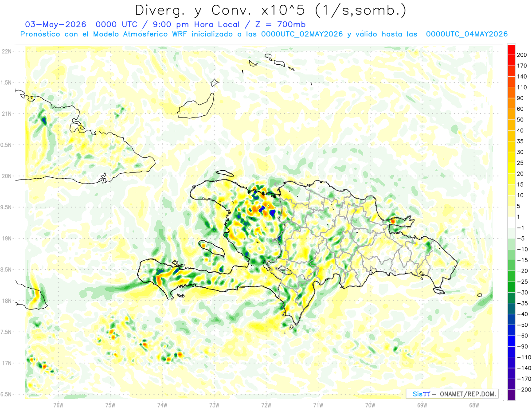Click the 03-May-2026 date text
Viewport: 532px width, 411px height.
tap(56, 24)
